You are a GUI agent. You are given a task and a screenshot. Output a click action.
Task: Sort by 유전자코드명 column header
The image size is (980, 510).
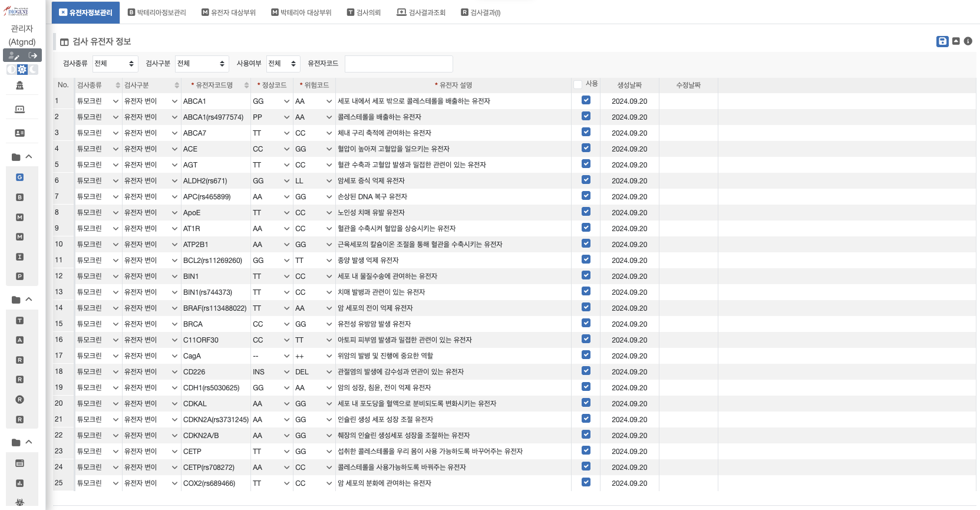coord(215,85)
